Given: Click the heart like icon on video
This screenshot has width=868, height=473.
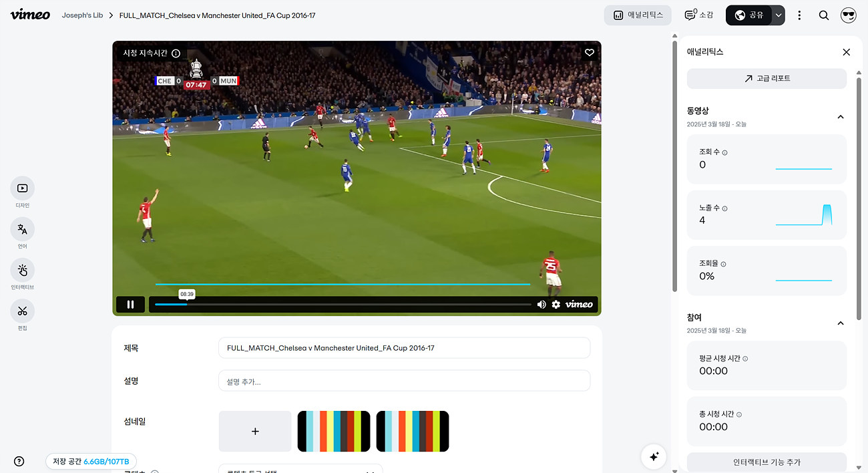Looking at the screenshot, I should 589,53.
